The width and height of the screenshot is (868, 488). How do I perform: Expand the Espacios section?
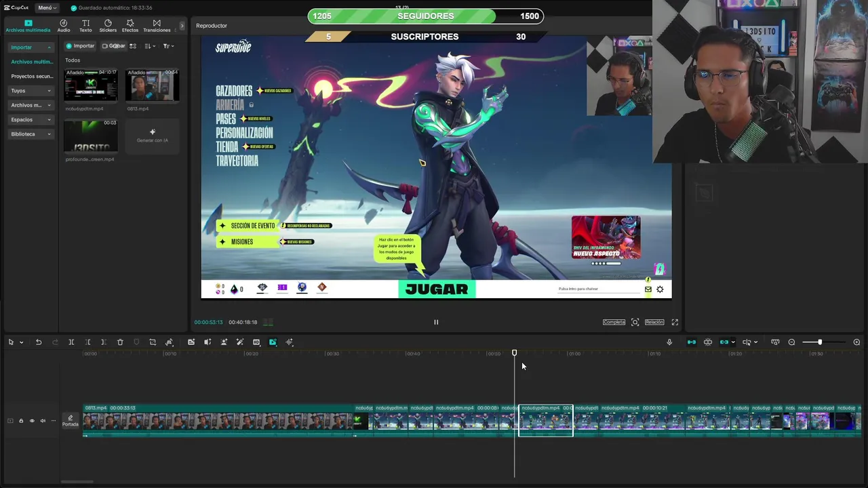(x=31, y=119)
